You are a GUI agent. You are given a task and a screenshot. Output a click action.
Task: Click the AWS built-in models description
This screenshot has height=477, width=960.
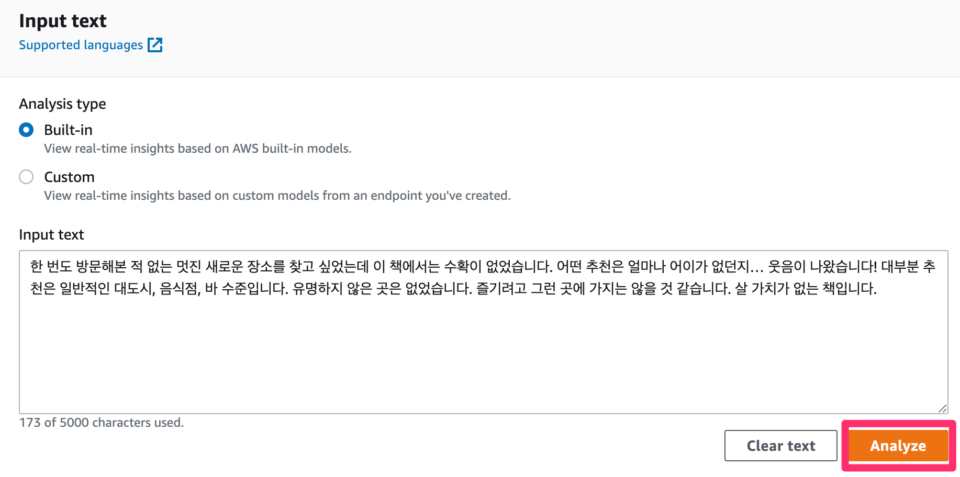198,149
